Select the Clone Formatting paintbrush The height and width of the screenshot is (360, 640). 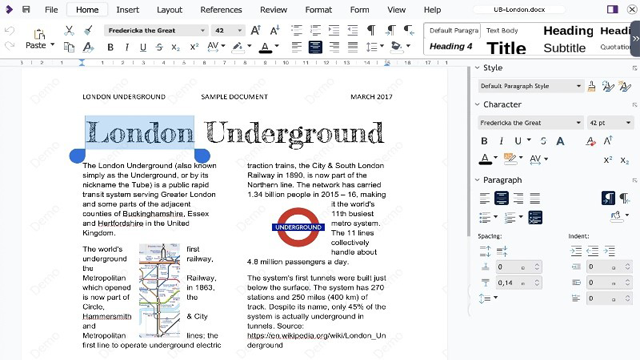pos(88,31)
